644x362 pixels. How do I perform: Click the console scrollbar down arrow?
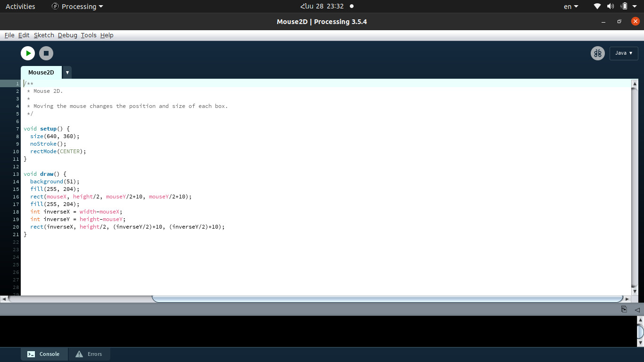point(640,343)
